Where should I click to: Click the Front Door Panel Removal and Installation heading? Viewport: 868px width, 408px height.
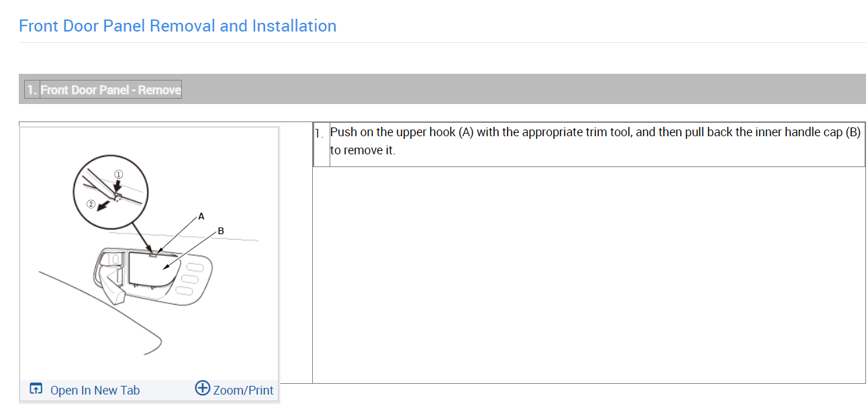178,26
